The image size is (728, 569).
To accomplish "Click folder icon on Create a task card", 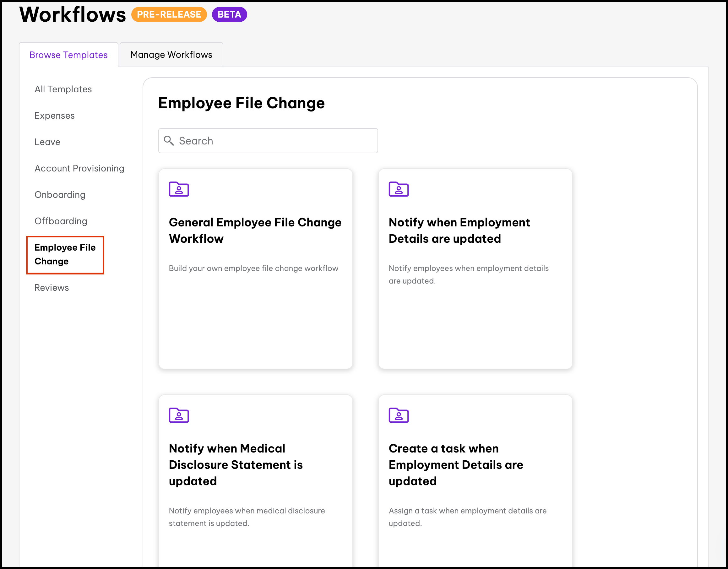I will point(398,415).
